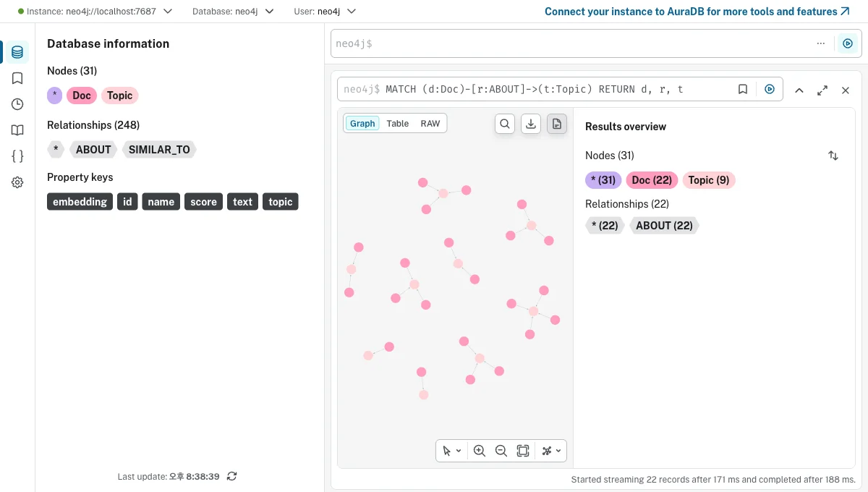Image resolution: width=868 pixels, height=492 pixels.
Task: Switch to the RAW view tab
Action: tap(430, 124)
